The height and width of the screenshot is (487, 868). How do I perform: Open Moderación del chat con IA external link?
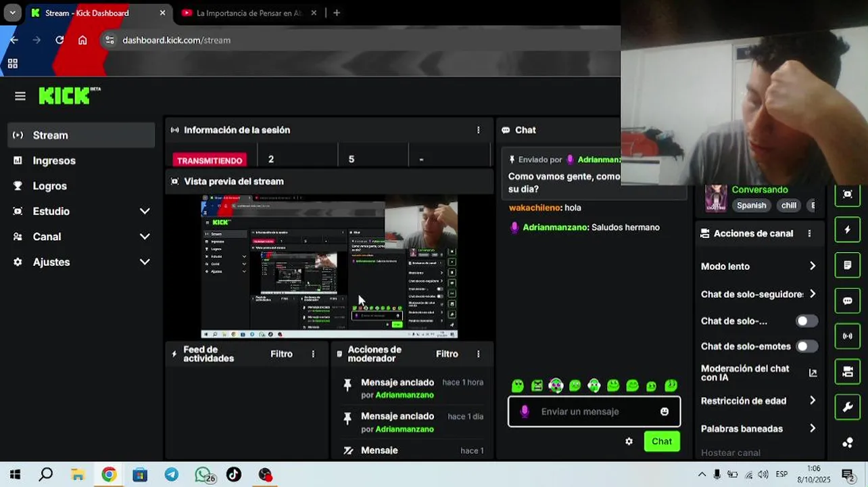813,373
